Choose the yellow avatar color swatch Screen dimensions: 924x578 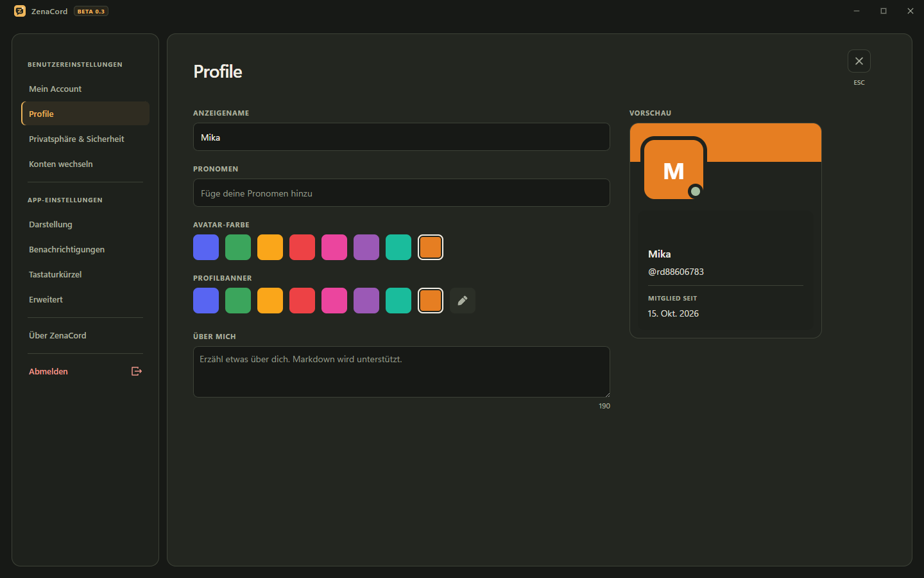point(270,247)
